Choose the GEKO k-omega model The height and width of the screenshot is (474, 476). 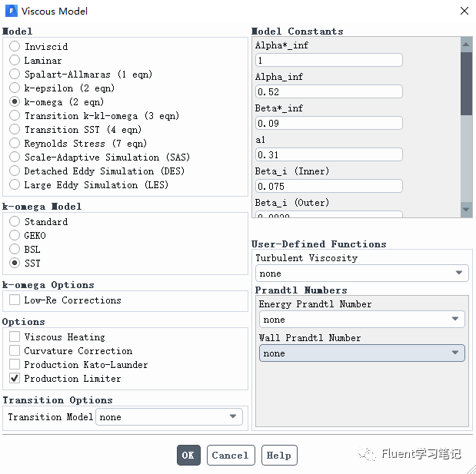tap(15, 236)
